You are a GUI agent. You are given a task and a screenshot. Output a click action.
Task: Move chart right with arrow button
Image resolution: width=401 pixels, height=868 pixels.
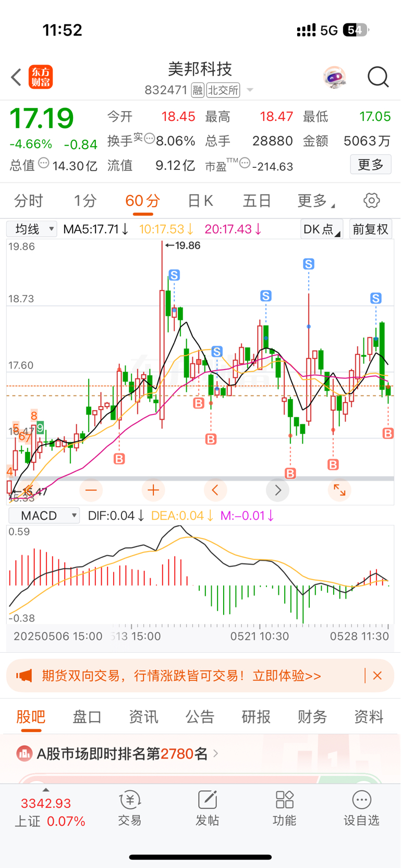click(277, 490)
